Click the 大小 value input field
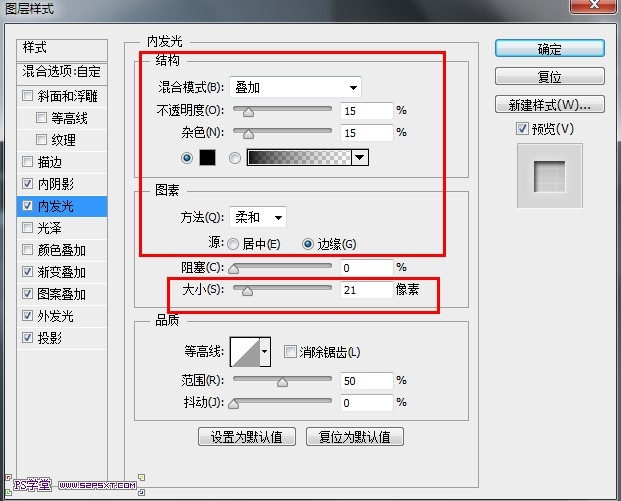This screenshot has width=621, height=501. point(365,290)
